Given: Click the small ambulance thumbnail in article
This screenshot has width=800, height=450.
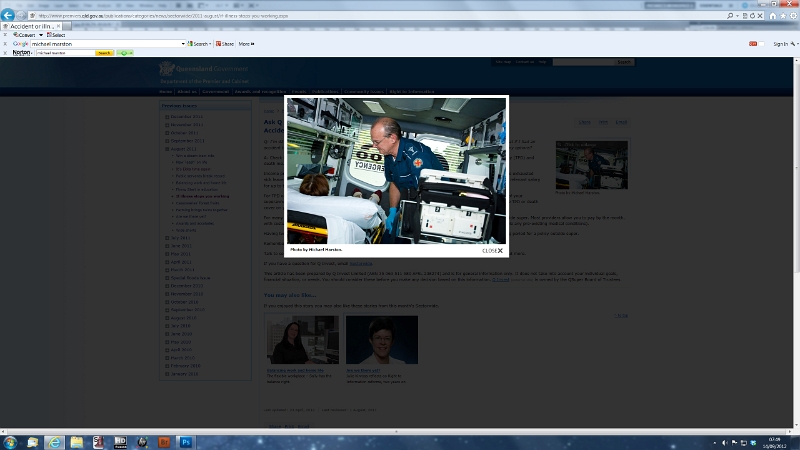Looking at the screenshot, I should tap(592, 165).
